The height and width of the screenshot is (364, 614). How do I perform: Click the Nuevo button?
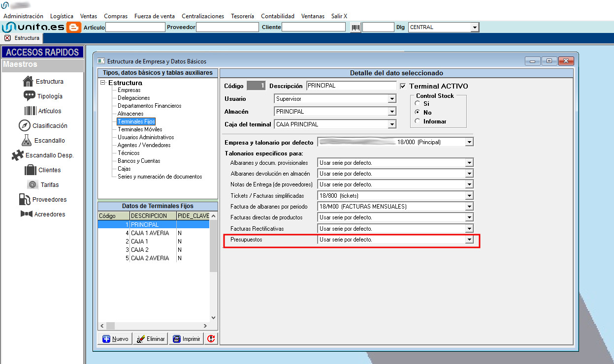tap(116, 339)
